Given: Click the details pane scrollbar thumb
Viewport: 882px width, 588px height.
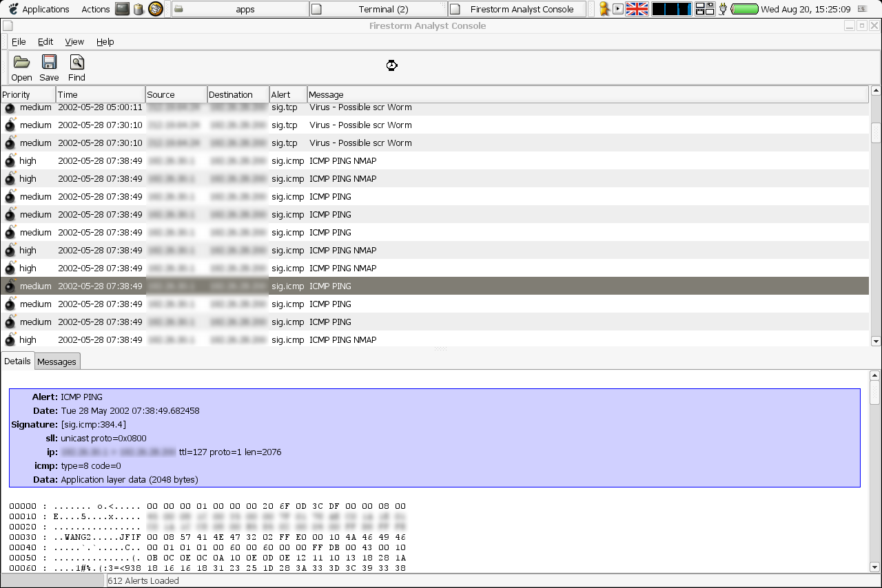Looking at the screenshot, I should point(876,392).
